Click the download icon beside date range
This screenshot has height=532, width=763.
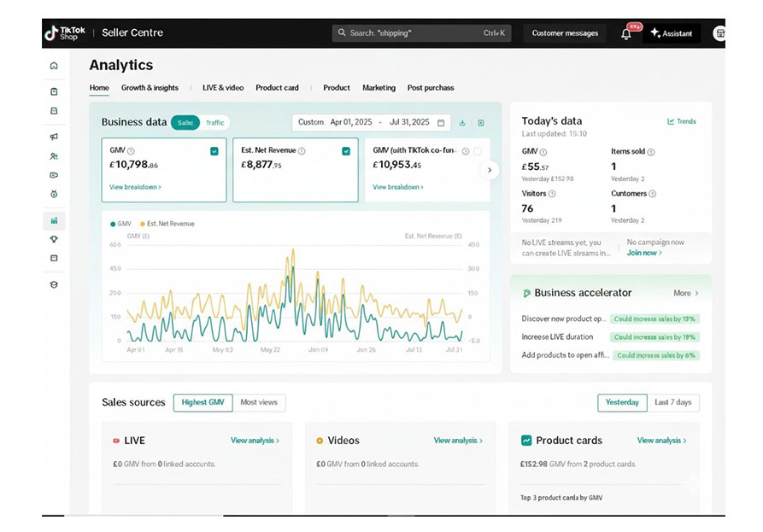462,123
